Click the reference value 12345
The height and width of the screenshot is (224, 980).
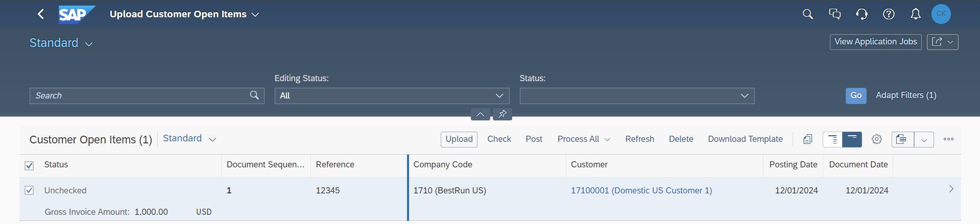click(x=328, y=190)
